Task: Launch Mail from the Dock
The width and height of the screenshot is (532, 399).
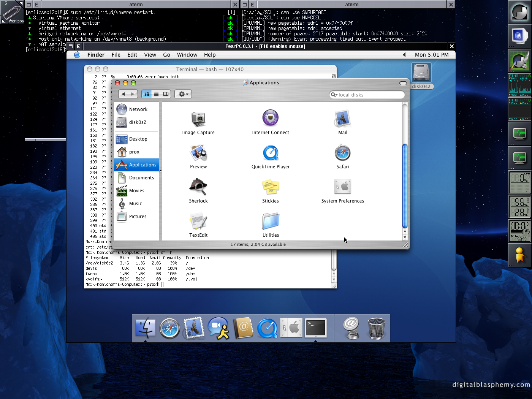Action: coord(194,328)
